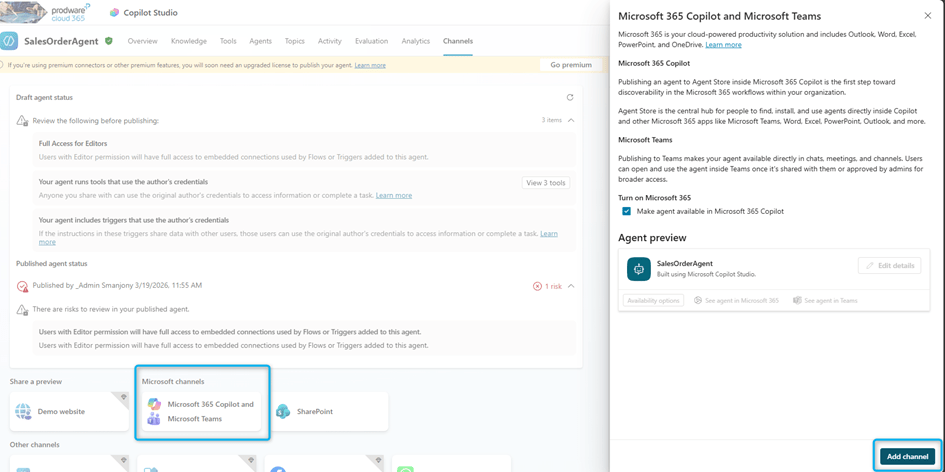Collapse the 3 items review list
The width and height of the screenshot is (945, 472).
point(571,120)
